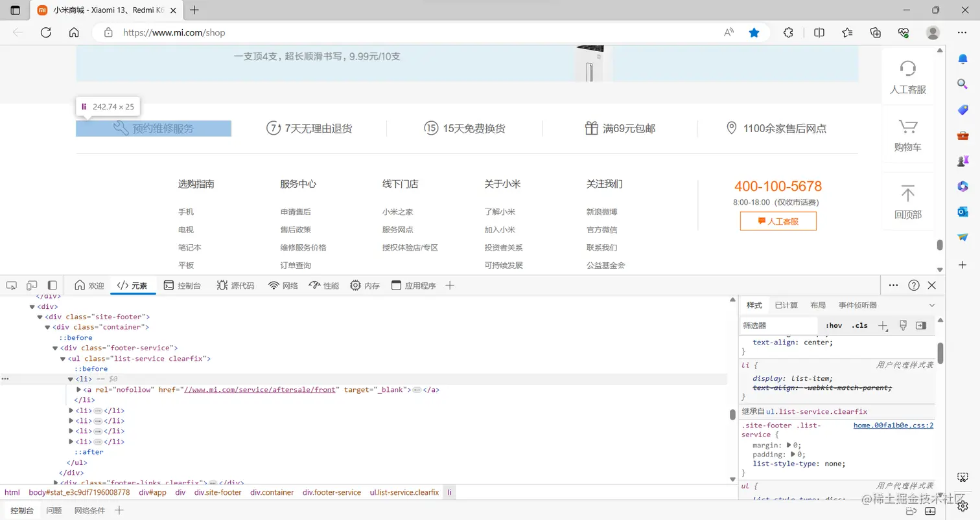
Task: Toggle the .cls classes button
Action: point(859,326)
